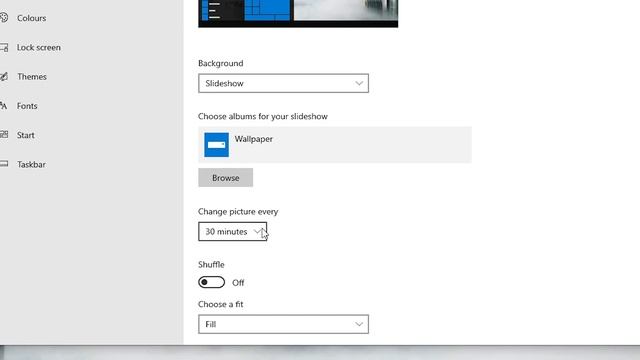Image resolution: width=640 pixels, height=360 pixels.
Task: Expand the Change picture every dropdown
Action: (233, 231)
